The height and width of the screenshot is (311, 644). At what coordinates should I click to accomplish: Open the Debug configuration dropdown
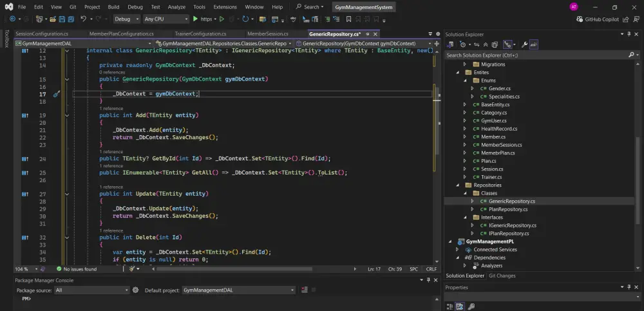126,19
